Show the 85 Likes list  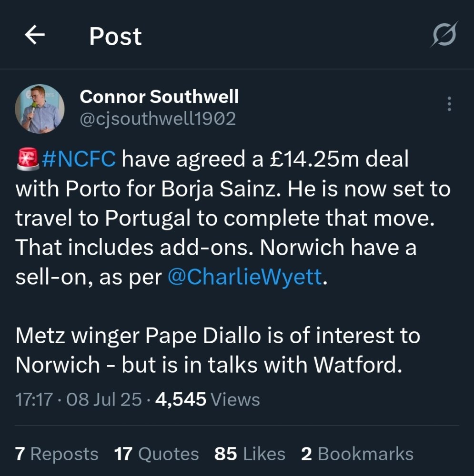click(x=250, y=454)
